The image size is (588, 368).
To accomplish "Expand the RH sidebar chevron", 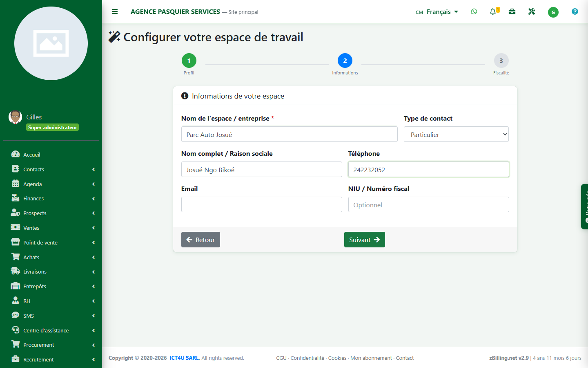I will click(94, 301).
